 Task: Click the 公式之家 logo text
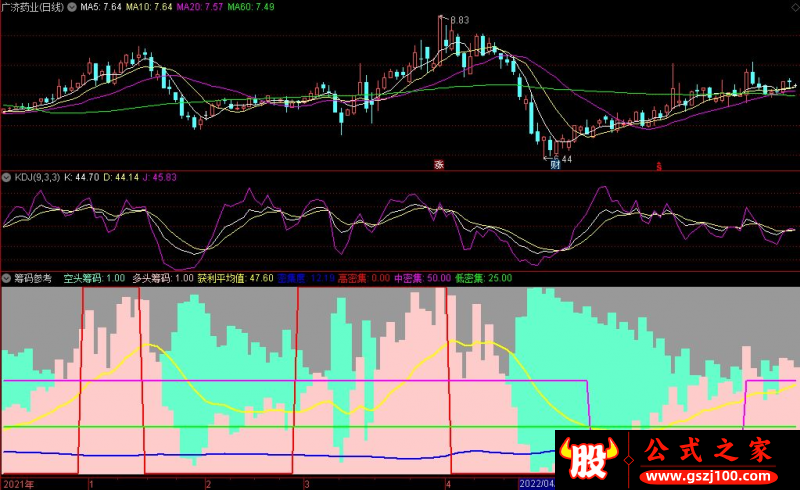(x=708, y=450)
